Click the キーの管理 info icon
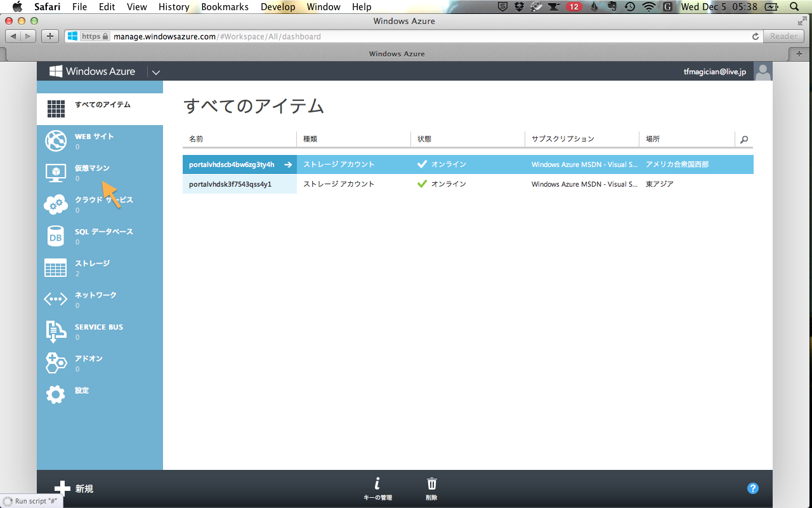The image size is (812, 508). (x=377, y=484)
